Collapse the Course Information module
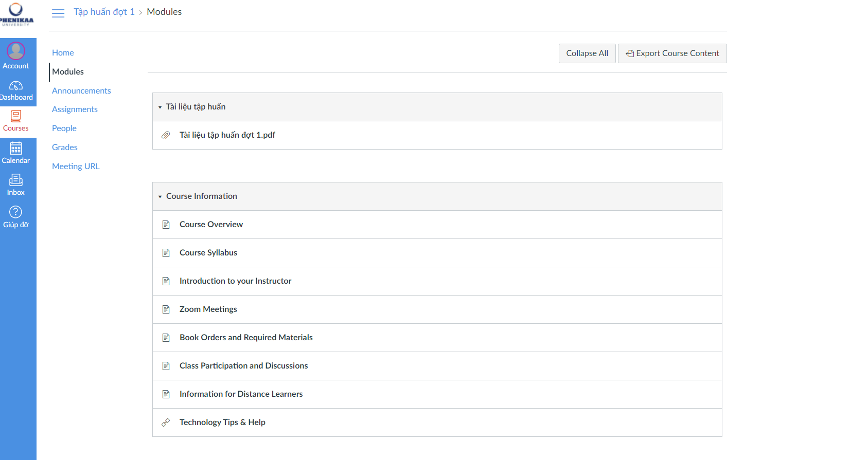The width and height of the screenshot is (868, 460). click(x=160, y=196)
